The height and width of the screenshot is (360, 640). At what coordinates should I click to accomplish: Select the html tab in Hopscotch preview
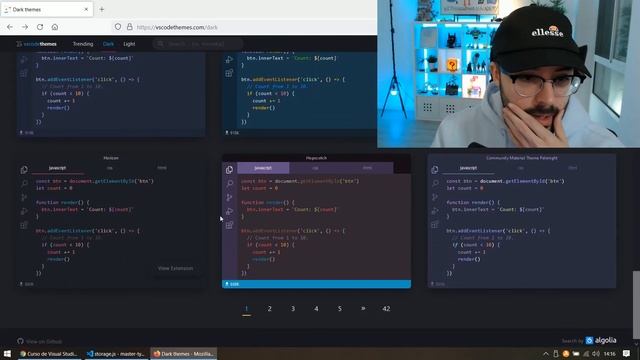pos(367,168)
